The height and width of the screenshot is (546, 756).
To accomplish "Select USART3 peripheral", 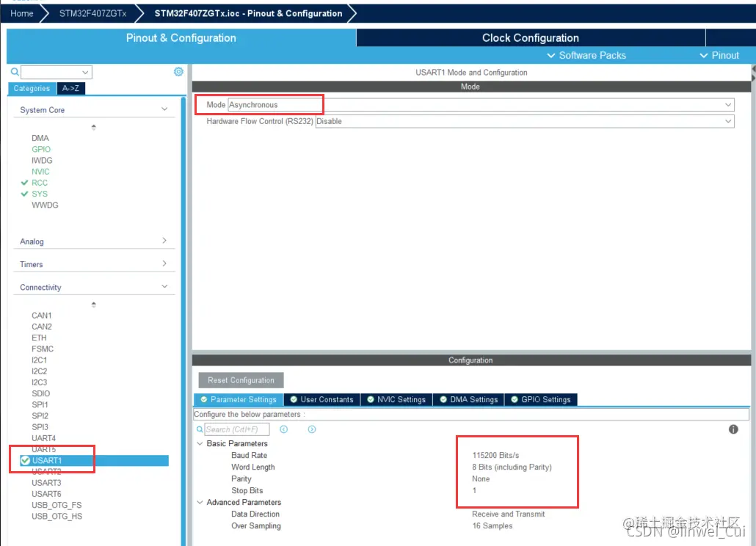I will [x=46, y=483].
